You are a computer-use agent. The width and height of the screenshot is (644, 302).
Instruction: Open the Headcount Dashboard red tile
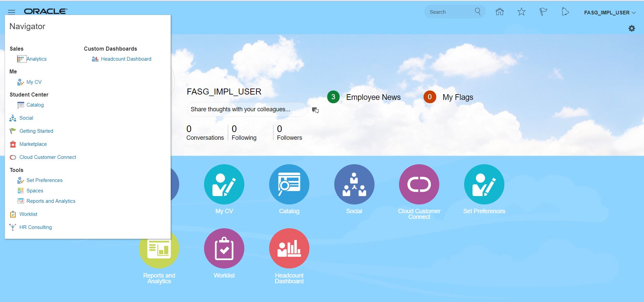pyautogui.click(x=289, y=248)
